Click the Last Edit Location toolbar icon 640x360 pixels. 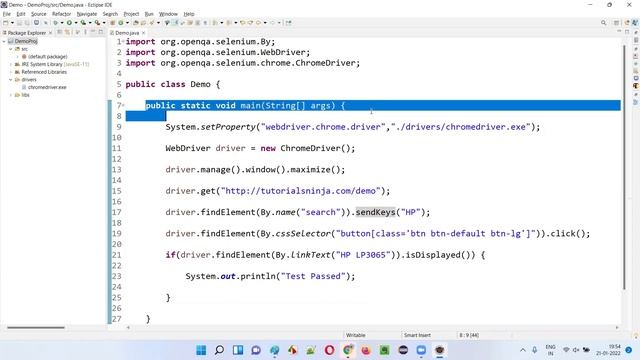coord(242,23)
